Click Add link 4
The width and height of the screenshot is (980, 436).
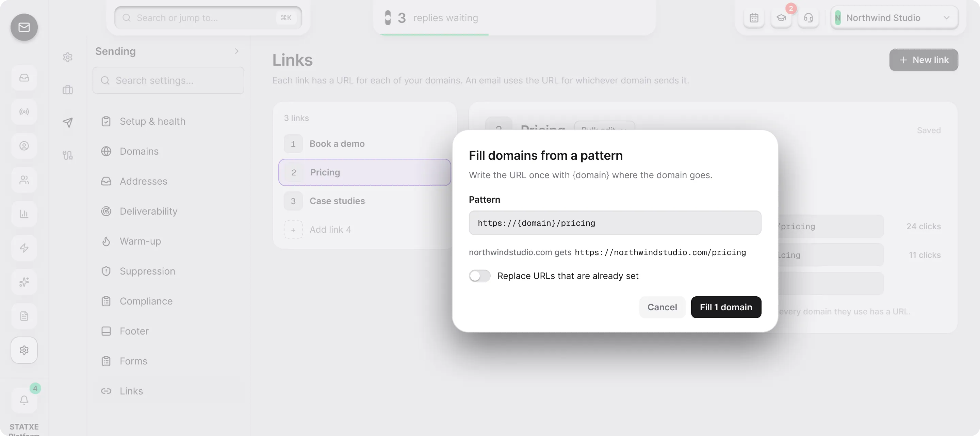point(364,229)
